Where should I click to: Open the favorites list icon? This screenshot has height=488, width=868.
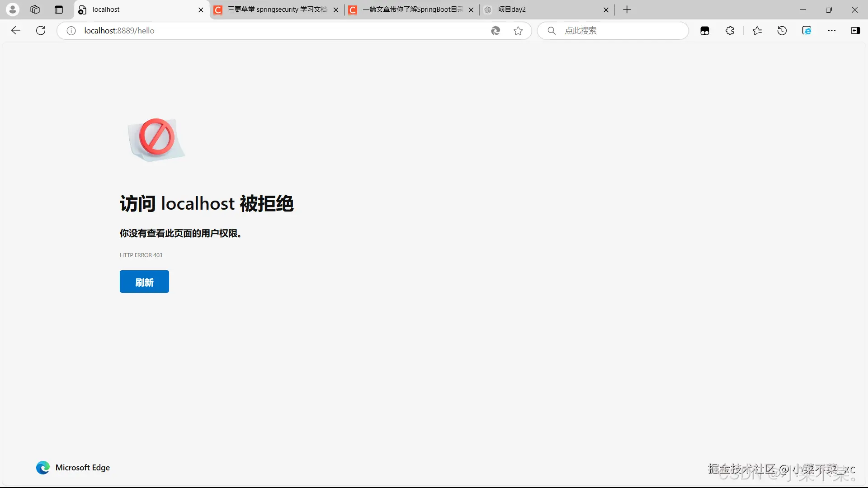(757, 31)
